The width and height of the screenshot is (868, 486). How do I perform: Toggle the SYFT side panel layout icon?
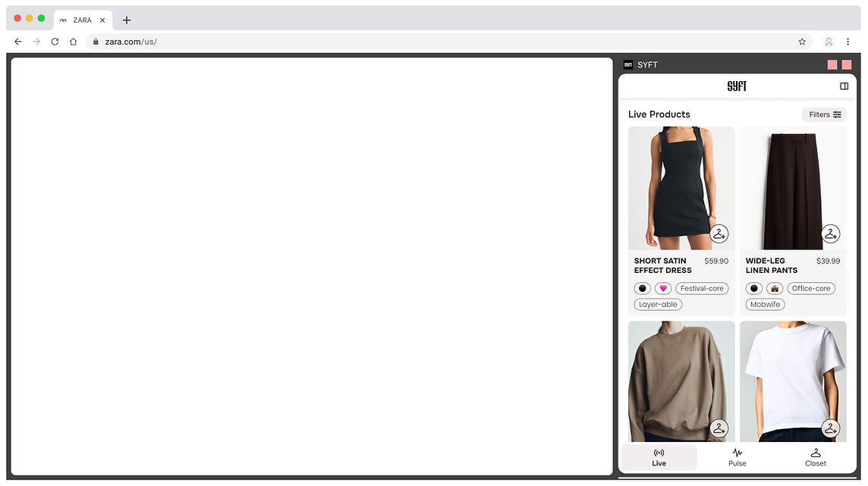pos(844,86)
